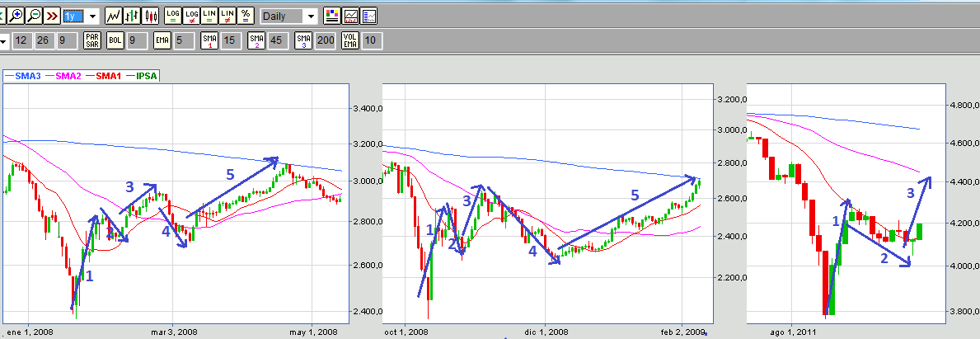The image size is (980, 339).
Task: Switch to line chart style
Action: coord(114,16)
